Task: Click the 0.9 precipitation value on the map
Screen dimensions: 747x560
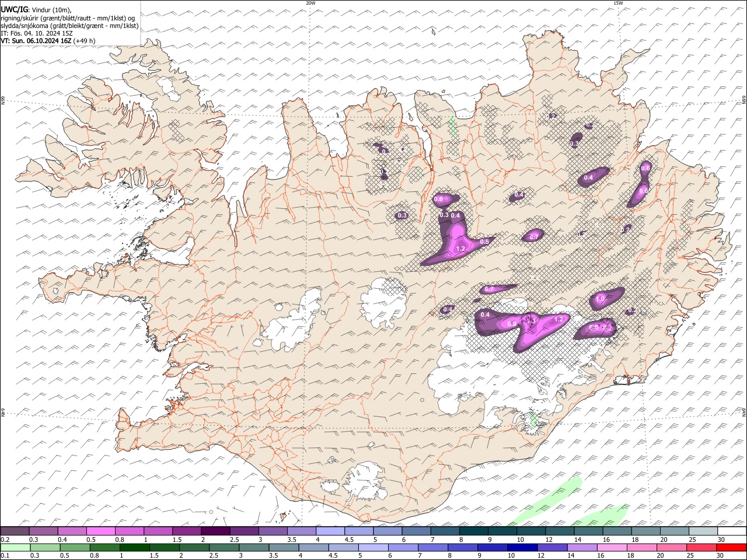Action: pyautogui.click(x=512, y=324)
